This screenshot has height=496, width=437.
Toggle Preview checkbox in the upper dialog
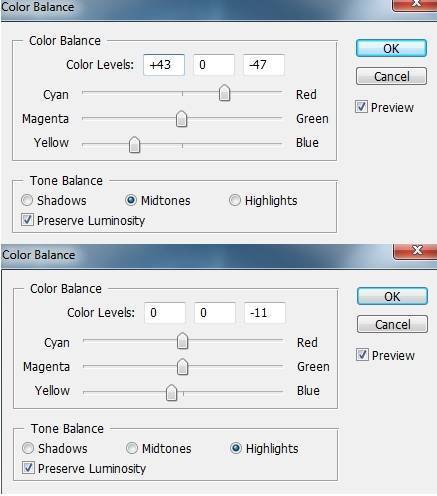click(361, 107)
